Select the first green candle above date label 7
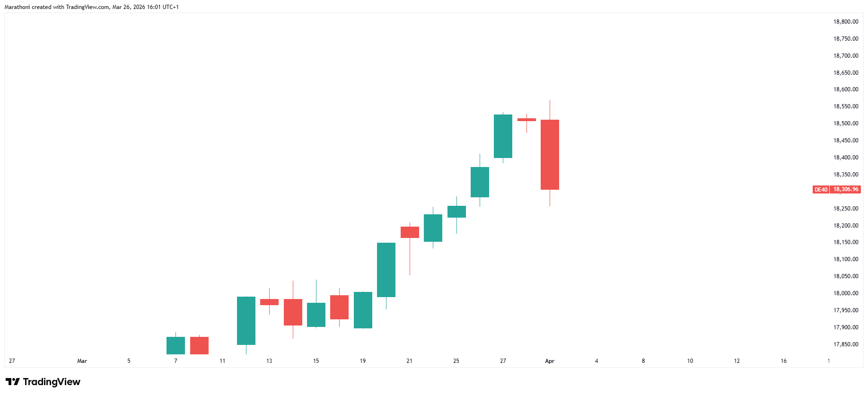 175,345
